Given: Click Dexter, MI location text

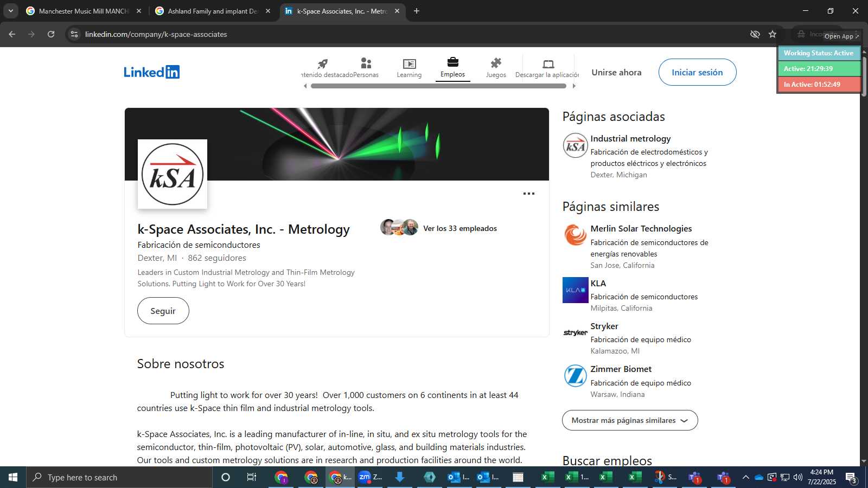Looking at the screenshot, I should [157, 258].
